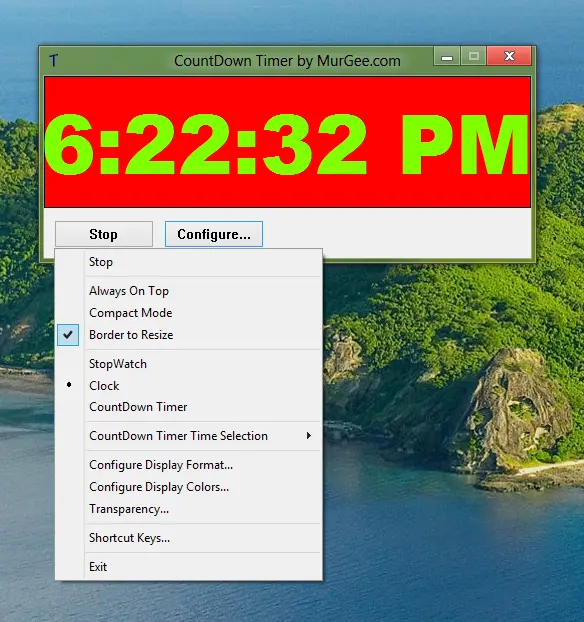The height and width of the screenshot is (622, 584).
Task: Close the CountDown Timer window
Action: pyautogui.click(x=509, y=56)
